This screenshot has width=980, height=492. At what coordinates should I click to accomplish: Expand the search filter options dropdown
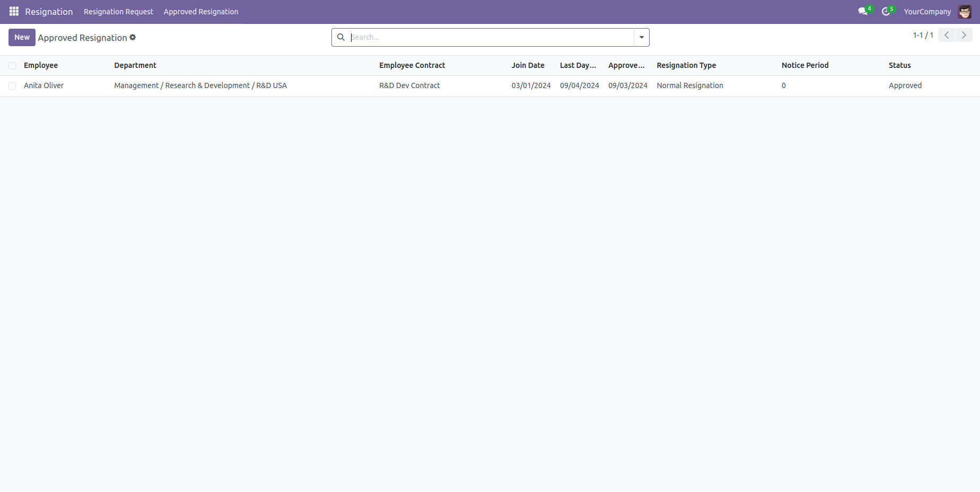point(641,37)
